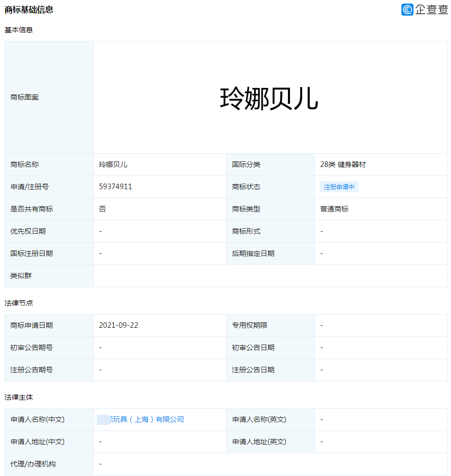The height and width of the screenshot is (476, 451).
Task: Select the 法律节点 section header
Action: point(15,303)
